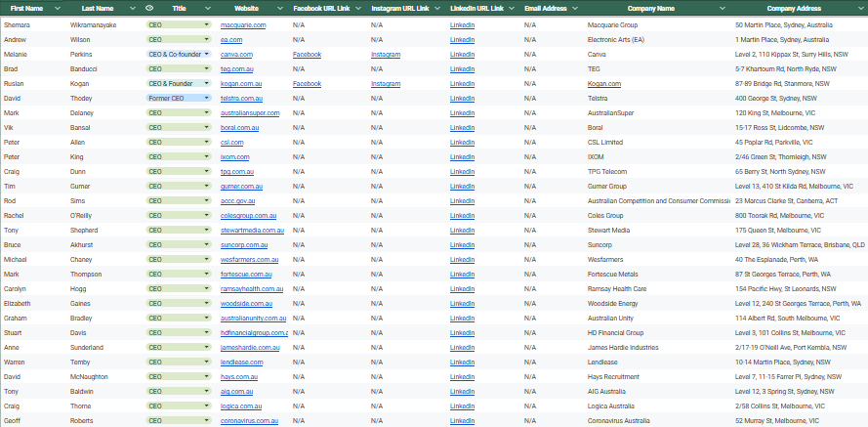Select the Hays Recruitment company cell
The image size is (868, 427).
[613, 376]
